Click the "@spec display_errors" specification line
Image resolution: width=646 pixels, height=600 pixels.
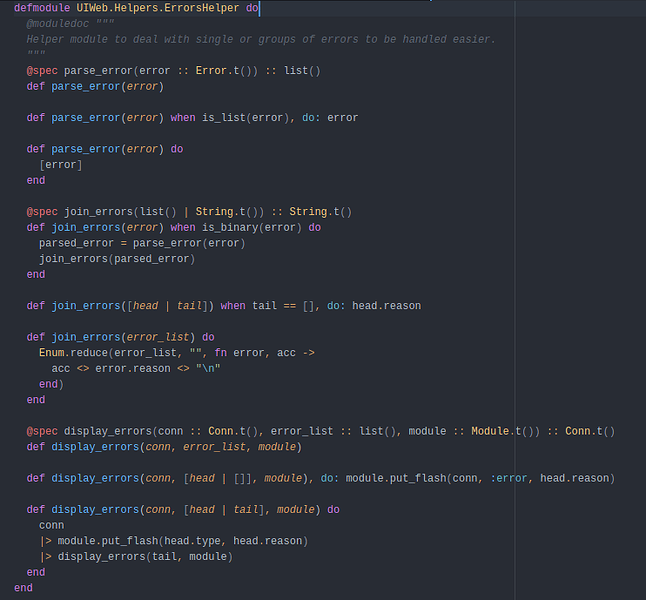[x=321, y=431]
